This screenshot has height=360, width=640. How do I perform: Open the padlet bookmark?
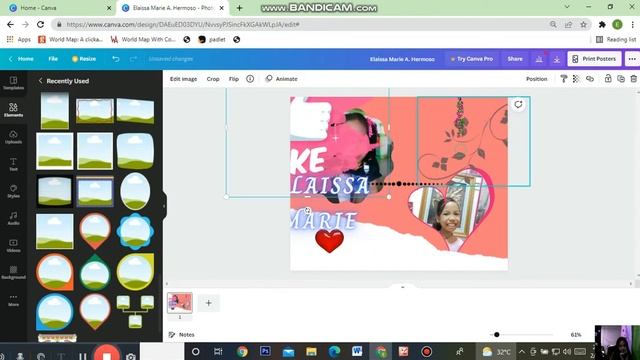pyautogui.click(x=212, y=40)
